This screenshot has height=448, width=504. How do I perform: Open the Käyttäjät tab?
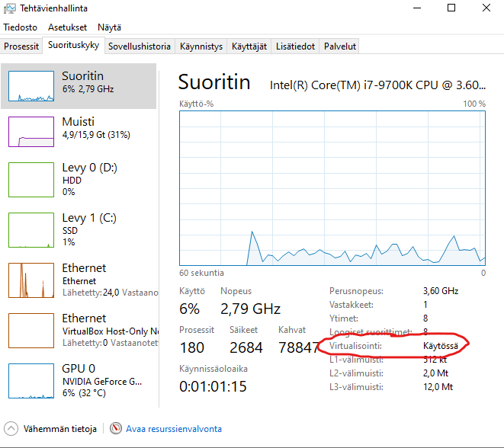[x=249, y=46]
